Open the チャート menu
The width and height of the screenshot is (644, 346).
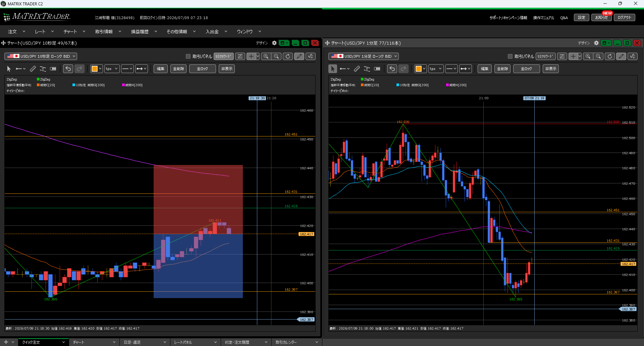click(74, 32)
